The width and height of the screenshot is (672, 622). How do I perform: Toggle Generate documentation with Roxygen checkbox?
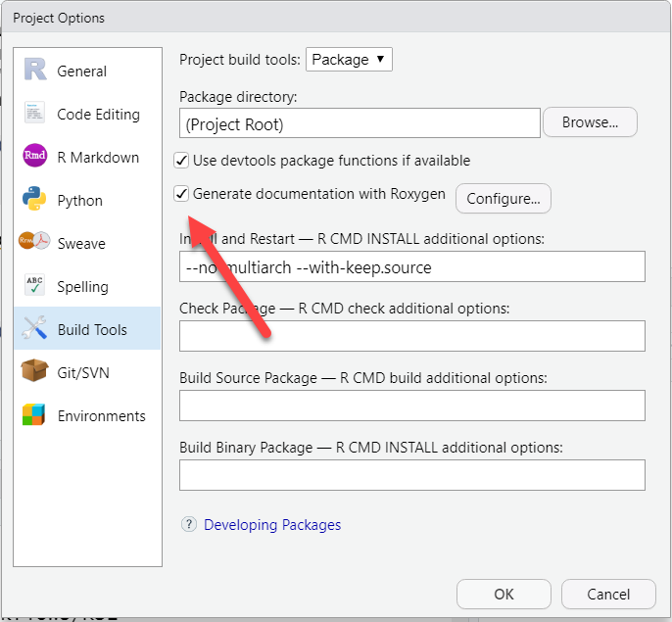pyautogui.click(x=181, y=194)
